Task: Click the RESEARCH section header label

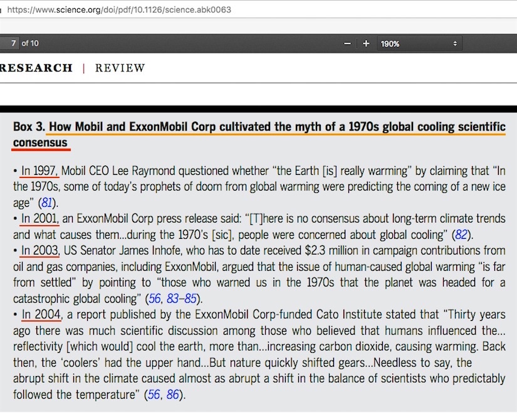Action: (36, 68)
